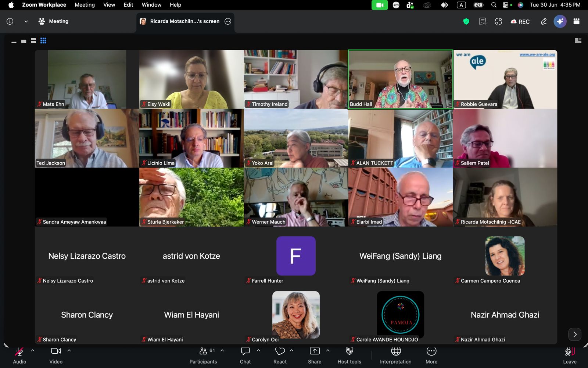This screenshot has height=368, width=588.
Task: Open the annotate pencil tool
Action: point(544,21)
